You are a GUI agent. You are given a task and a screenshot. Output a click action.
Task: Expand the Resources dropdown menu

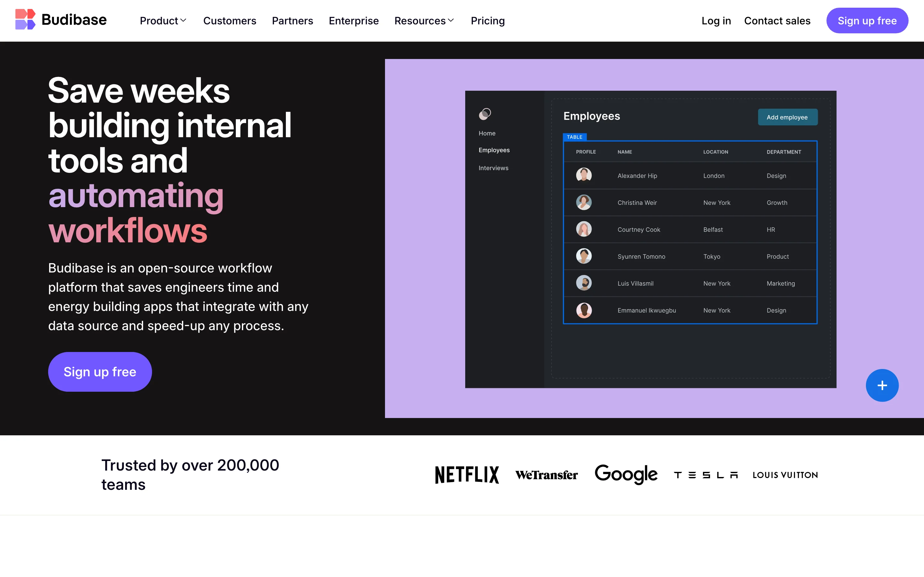click(x=424, y=21)
